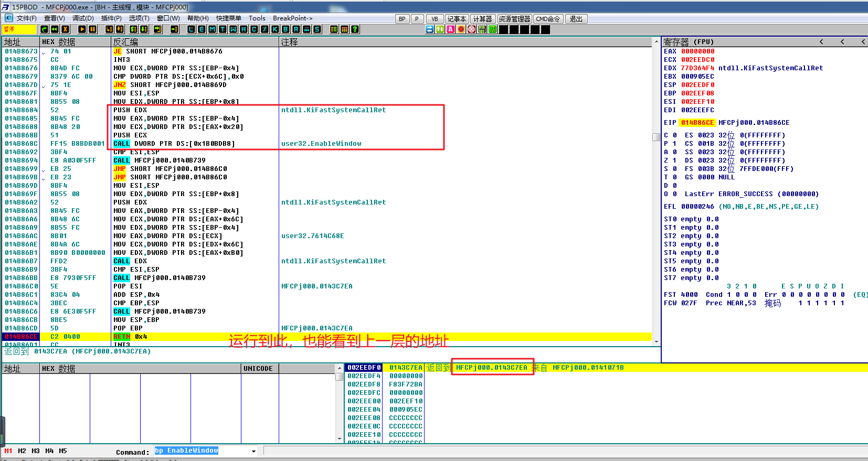
Task: Click the pink letter A icon
Action: 451,29
